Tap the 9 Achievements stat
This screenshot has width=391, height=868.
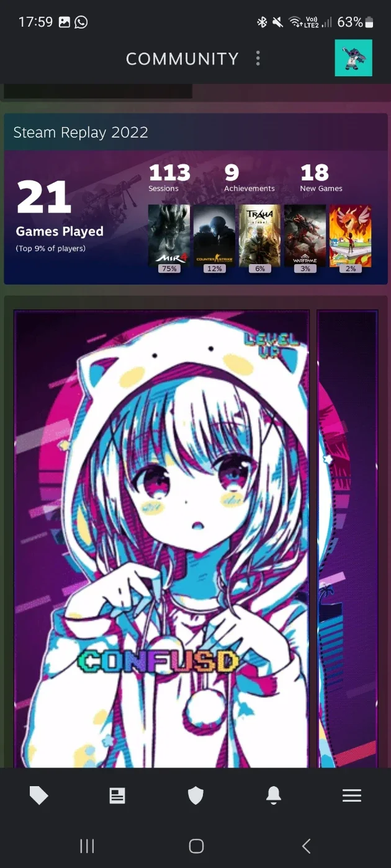[249, 177]
